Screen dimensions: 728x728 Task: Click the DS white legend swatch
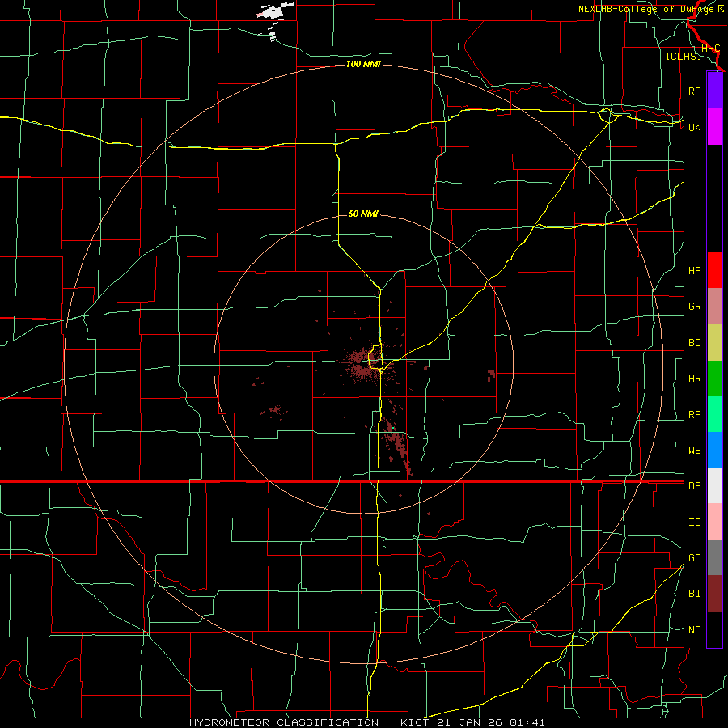(x=714, y=485)
